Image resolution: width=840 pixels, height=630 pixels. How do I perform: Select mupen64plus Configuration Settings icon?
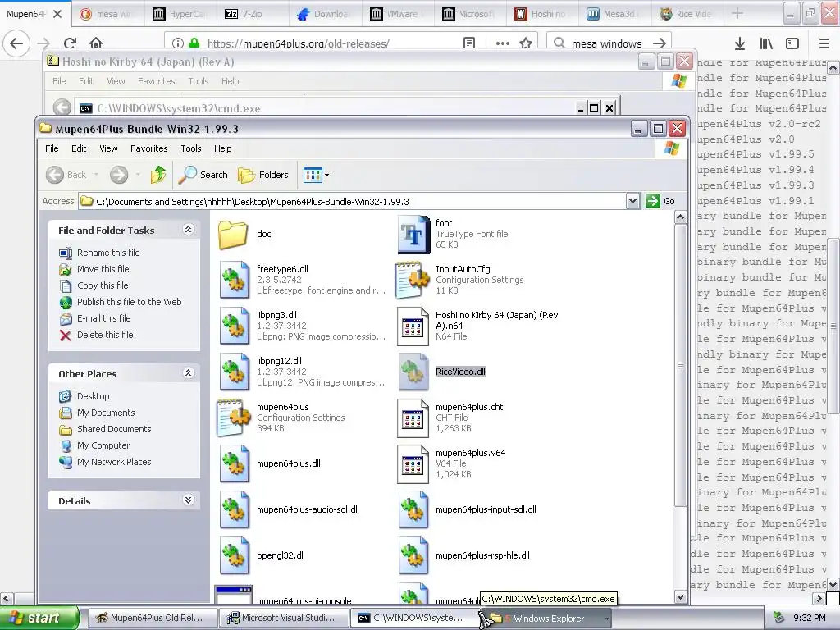click(234, 418)
